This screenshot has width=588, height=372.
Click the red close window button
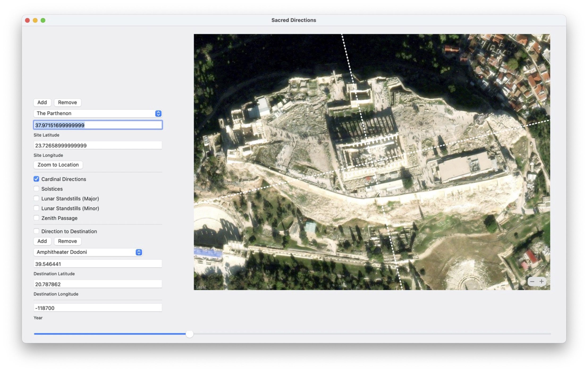point(27,20)
